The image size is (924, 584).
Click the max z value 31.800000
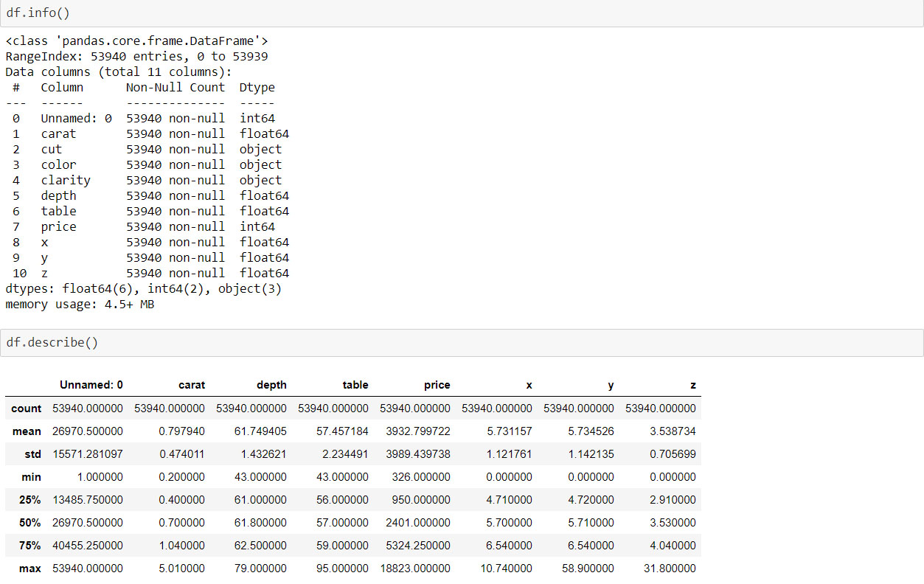pos(669,568)
